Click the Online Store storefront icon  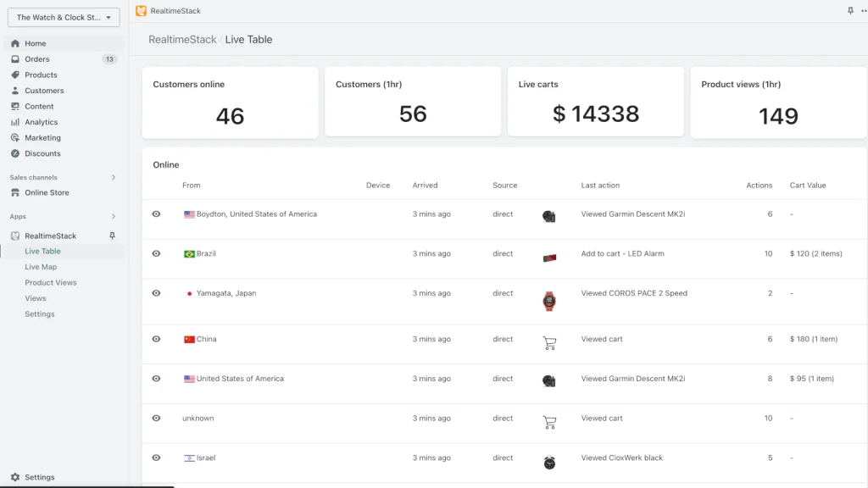15,192
